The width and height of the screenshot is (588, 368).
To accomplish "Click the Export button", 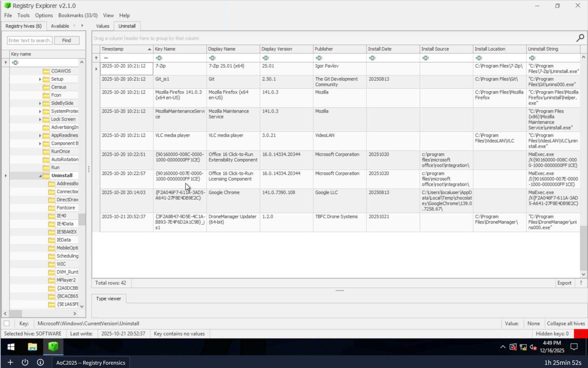I will tap(564, 283).
